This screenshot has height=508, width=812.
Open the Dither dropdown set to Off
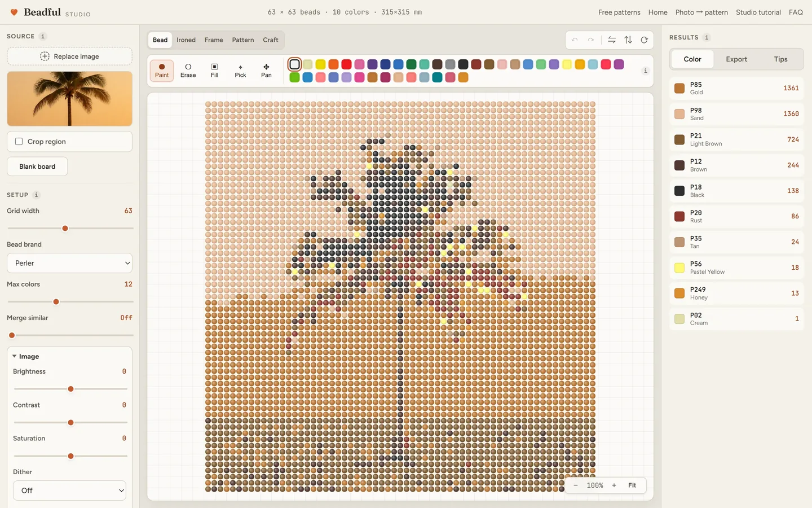pyautogui.click(x=69, y=491)
